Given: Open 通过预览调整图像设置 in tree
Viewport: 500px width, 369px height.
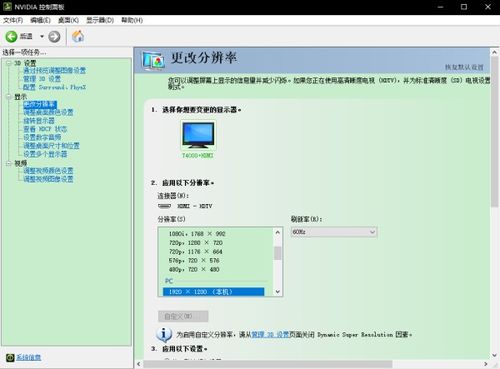Looking at the screenshot, I should (x=54, y=70).
